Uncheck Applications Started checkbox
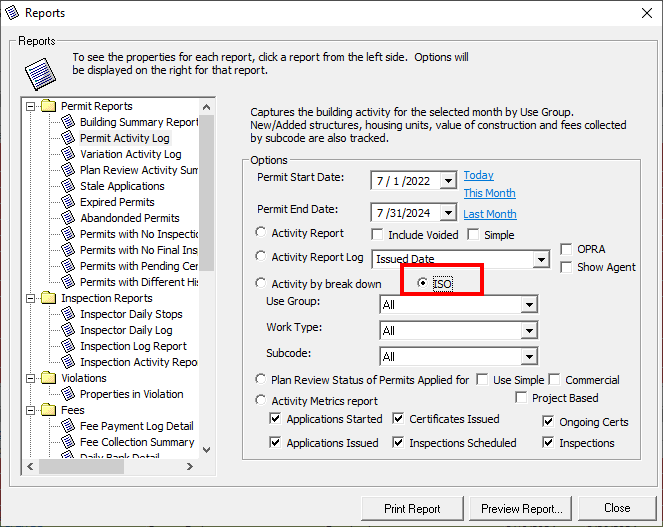 click(275, 419)
